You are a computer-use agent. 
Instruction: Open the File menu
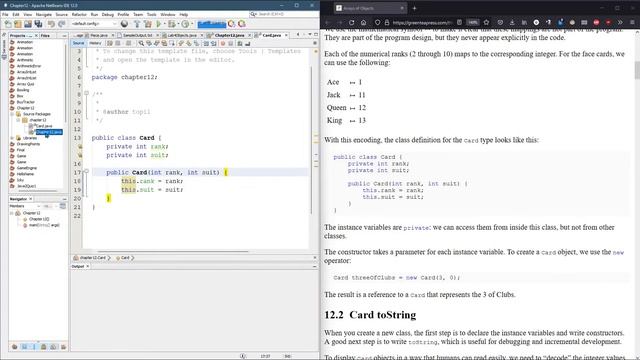(5, 14)
